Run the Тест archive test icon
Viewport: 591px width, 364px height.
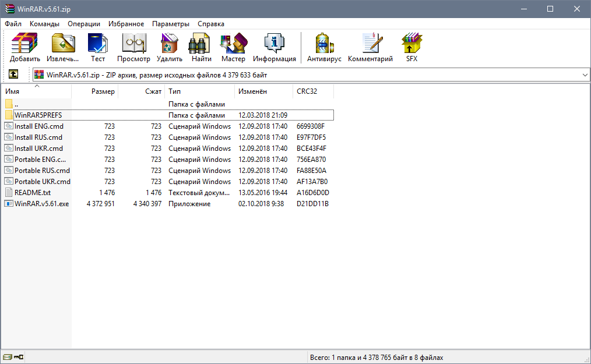[x=98, y=48]
